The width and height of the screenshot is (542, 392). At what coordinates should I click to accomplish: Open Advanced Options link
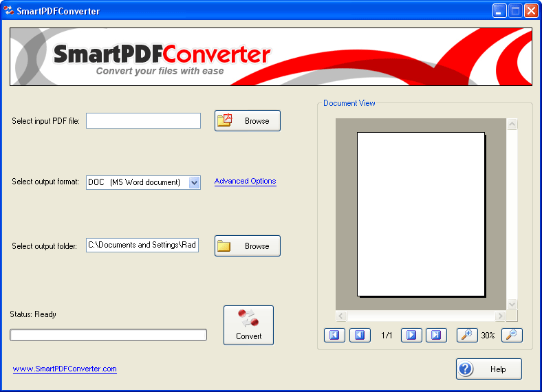(245, 181)
